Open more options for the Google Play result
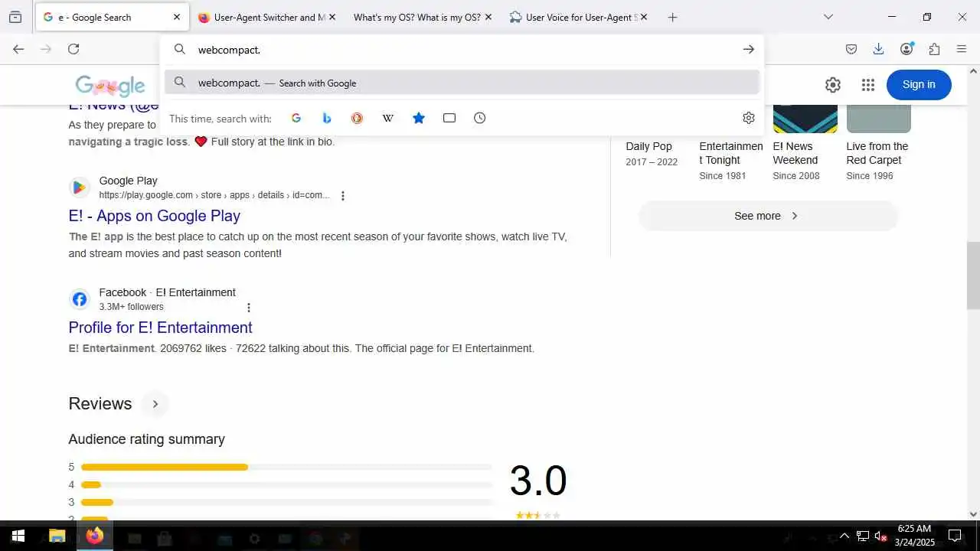 [342, 196]
